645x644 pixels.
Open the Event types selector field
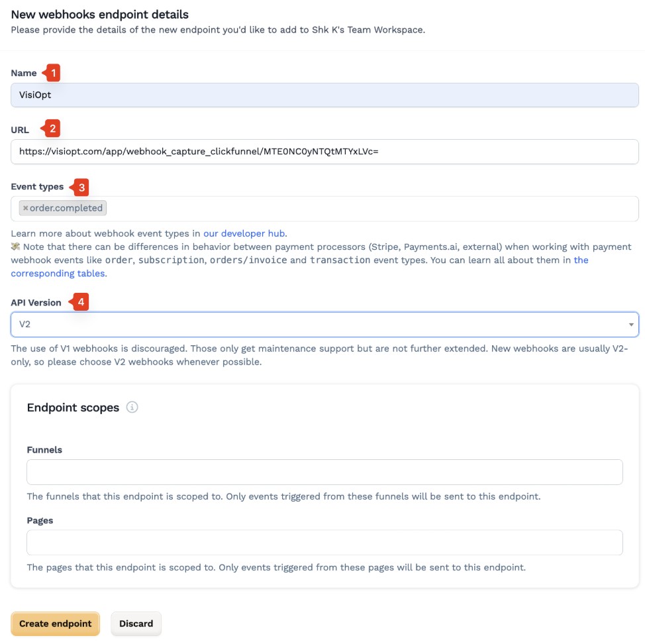click(x=324, y=209)
